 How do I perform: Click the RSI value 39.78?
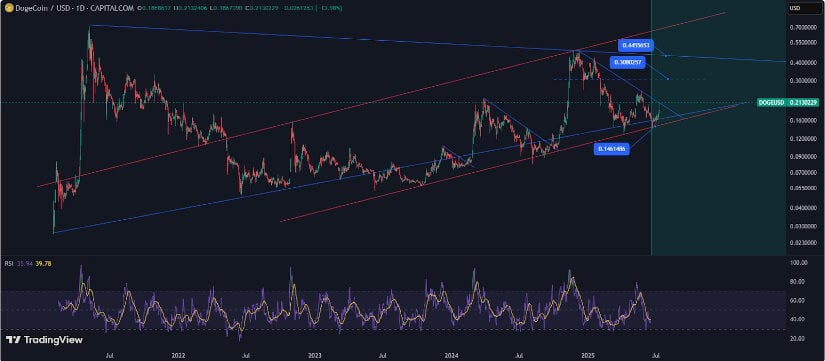(x=43, y=263)
